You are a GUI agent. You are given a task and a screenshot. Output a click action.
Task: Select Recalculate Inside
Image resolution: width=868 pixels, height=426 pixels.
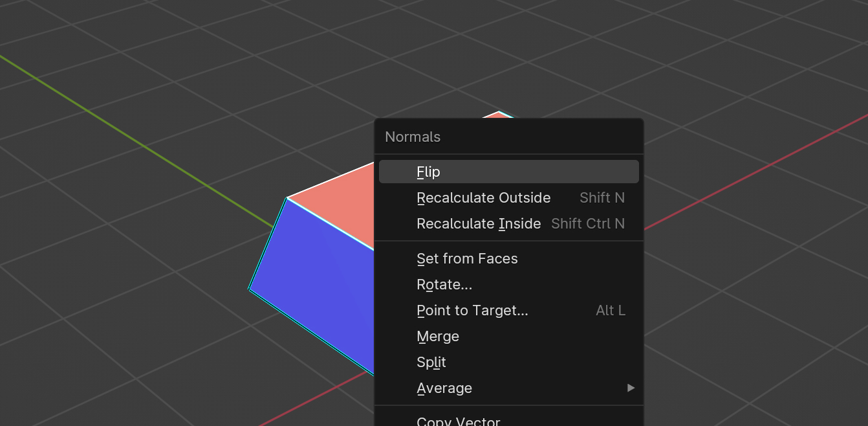tap(508, 223)
